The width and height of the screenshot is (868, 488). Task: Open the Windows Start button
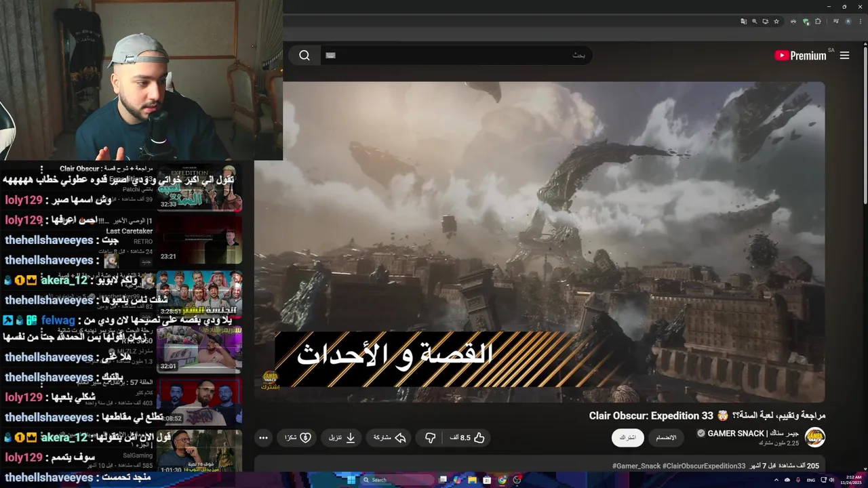click(351, 480)
